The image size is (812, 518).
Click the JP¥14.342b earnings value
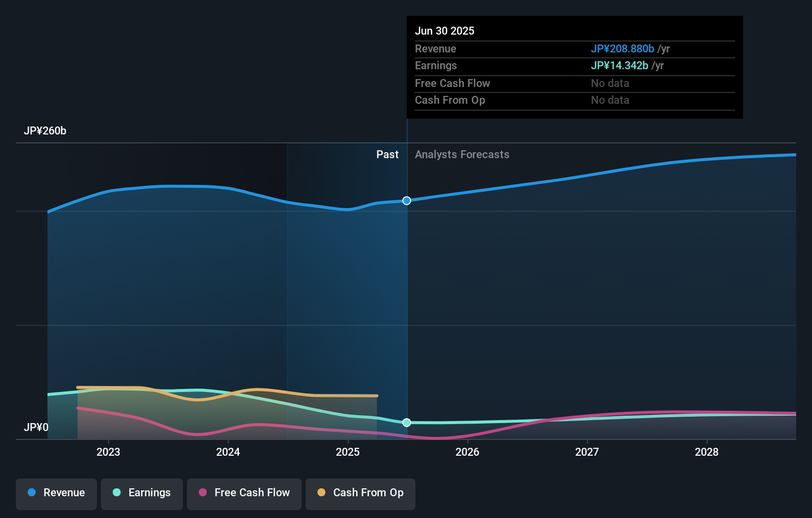pos(620,65)
